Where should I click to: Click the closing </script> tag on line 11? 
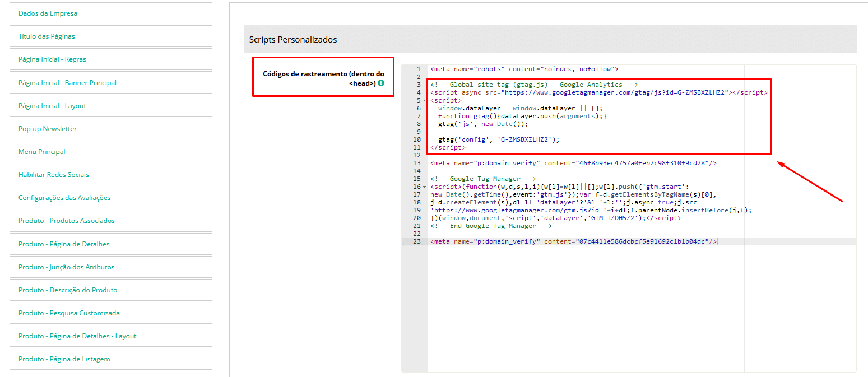(x=448, y=147)
